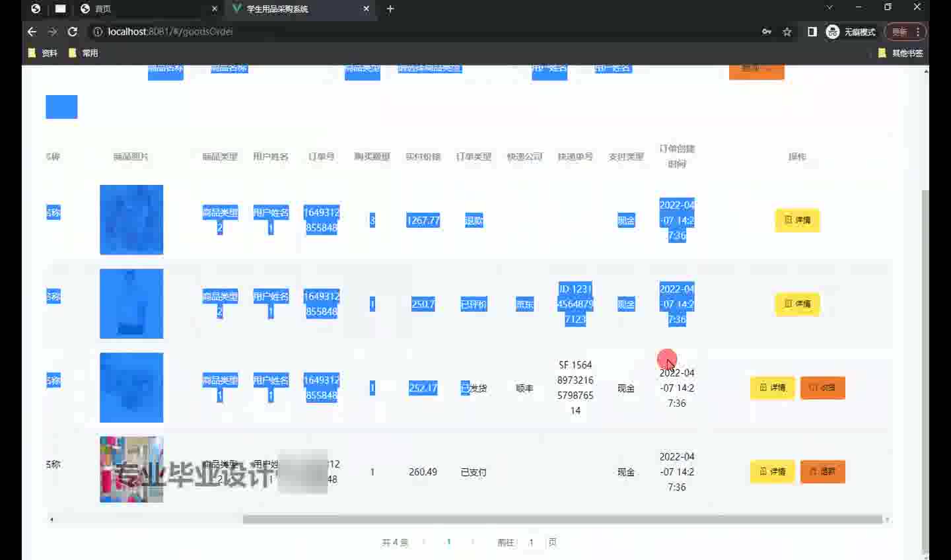Click the 前往 page number input
951x560 pixels.
pyautogui.click(x=531, y=542)
